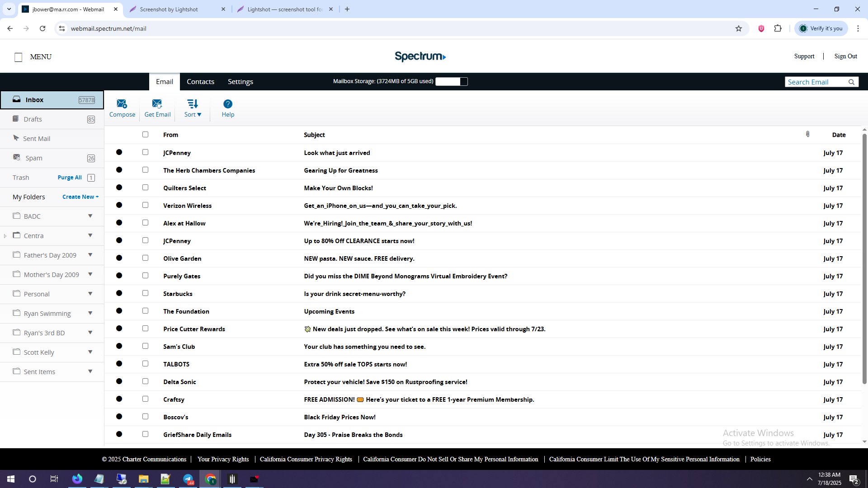Check the Quilters Select email
The height and width of the screenshot is (488, 868).
(x=145, y=187)
